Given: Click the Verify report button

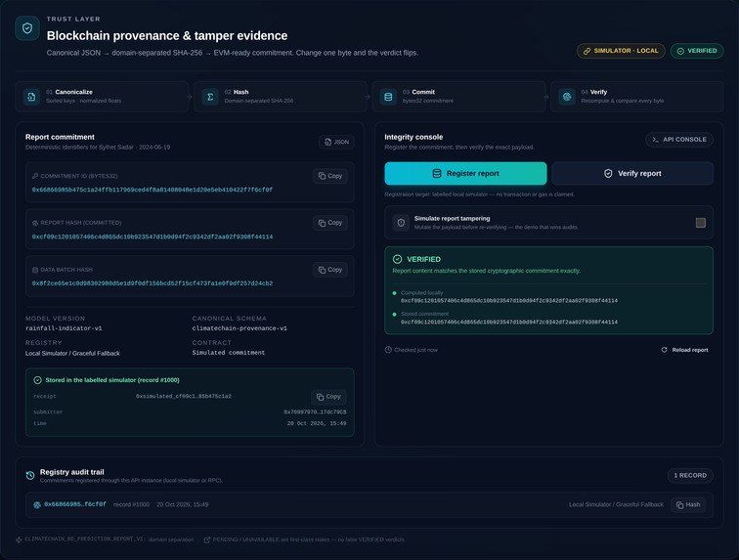Looking at the screenshot, I should pyautogui.click(x=632, y=173).
